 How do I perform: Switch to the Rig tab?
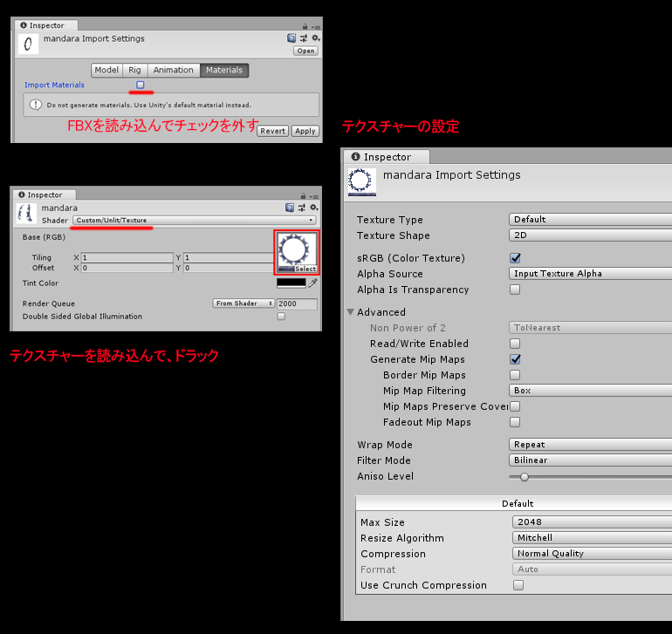coord(135,71)
